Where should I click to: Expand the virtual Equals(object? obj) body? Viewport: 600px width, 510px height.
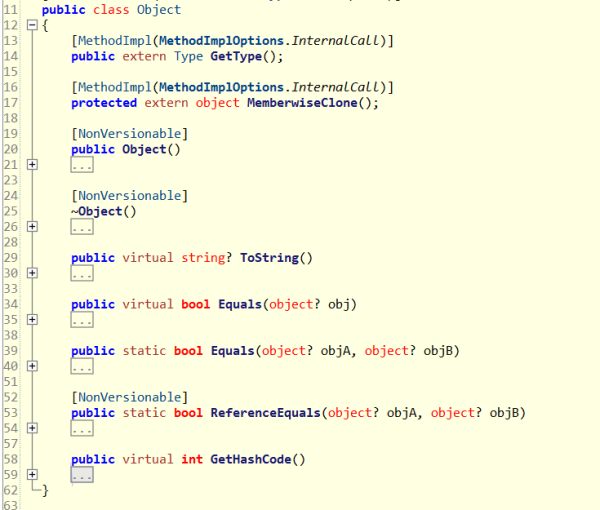[32, 319]
